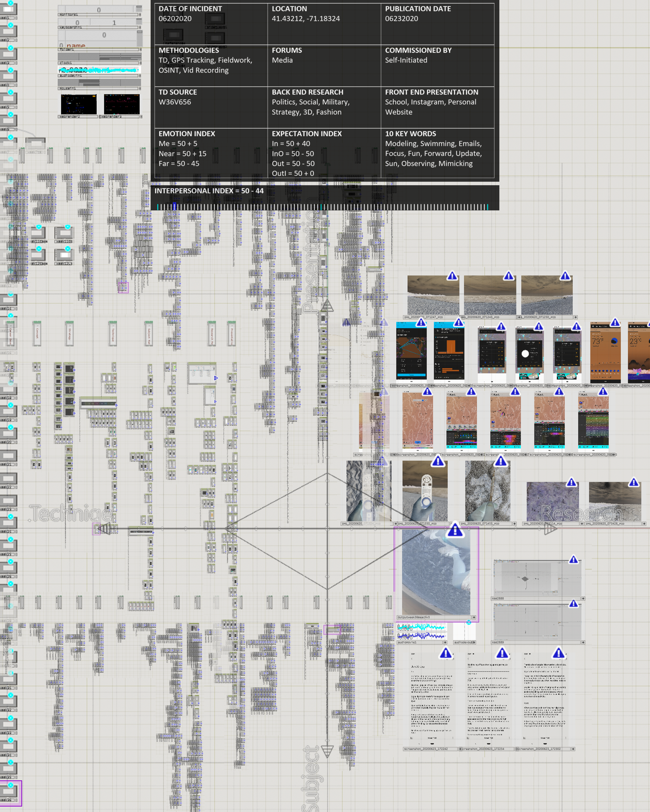The image size is (650, 812).
Task: Select the left black webrender preview thumbnail
Action: click(79, 104)
